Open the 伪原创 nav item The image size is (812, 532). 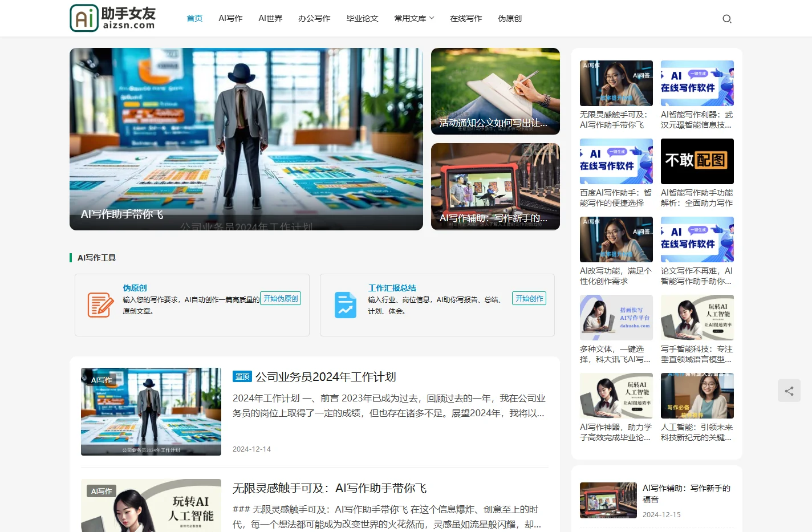click(x=510, y=18)
